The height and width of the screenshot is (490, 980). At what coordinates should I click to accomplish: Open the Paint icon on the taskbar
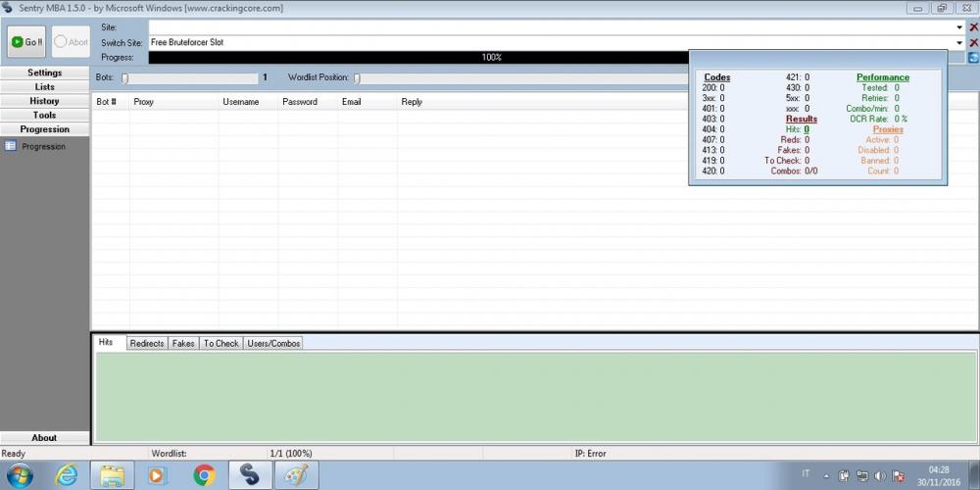pos(296,476)
